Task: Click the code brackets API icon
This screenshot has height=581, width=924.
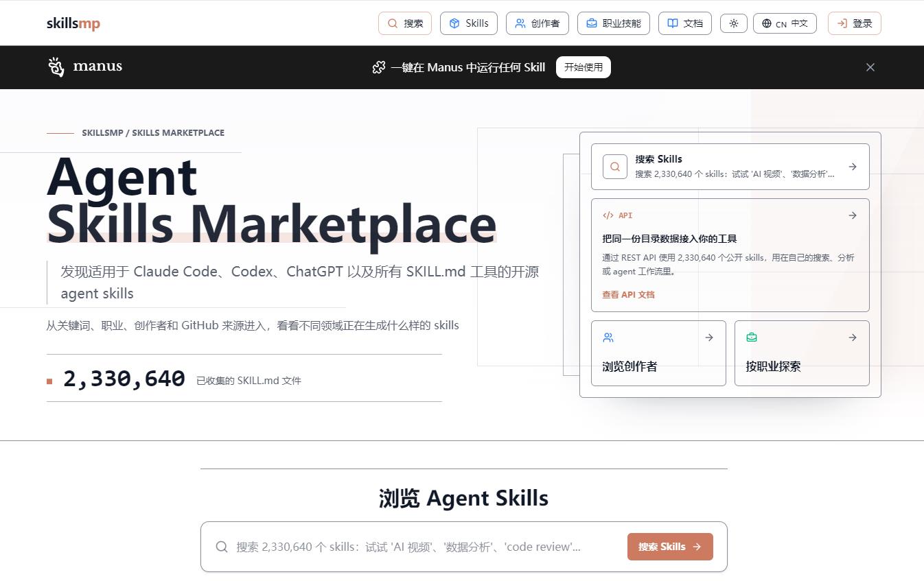Action: 608,215
